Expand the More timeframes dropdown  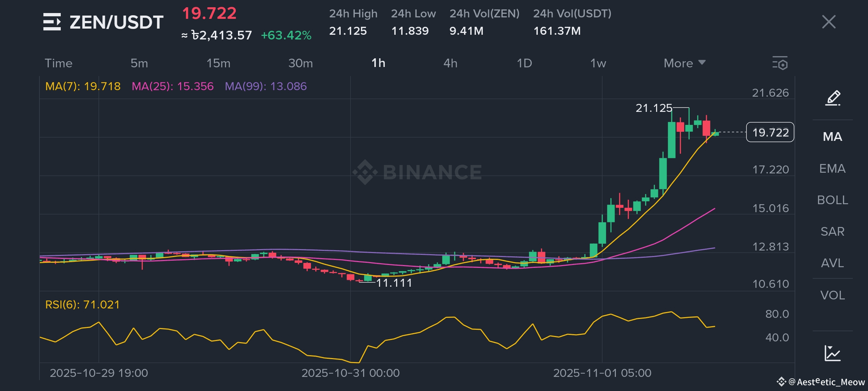(684, 63)
